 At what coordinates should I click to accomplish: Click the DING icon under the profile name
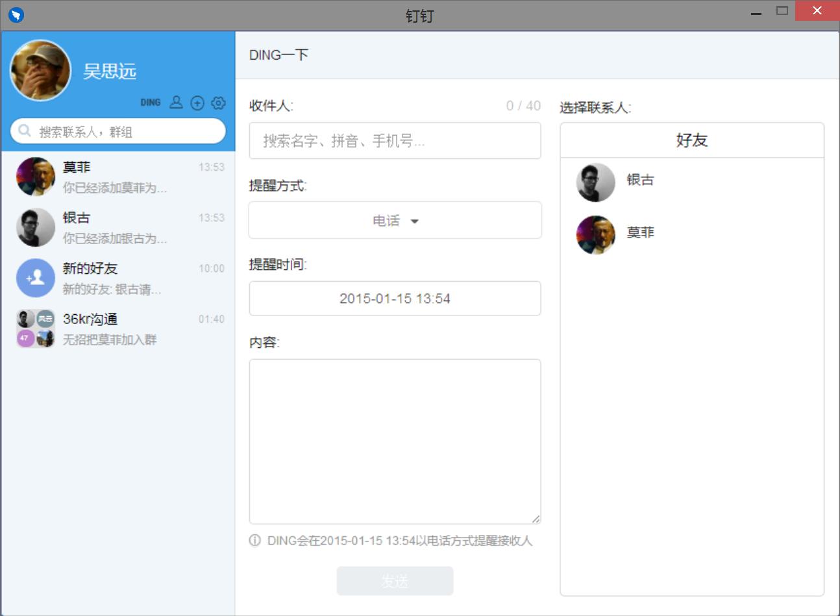[x=150, y=103]
